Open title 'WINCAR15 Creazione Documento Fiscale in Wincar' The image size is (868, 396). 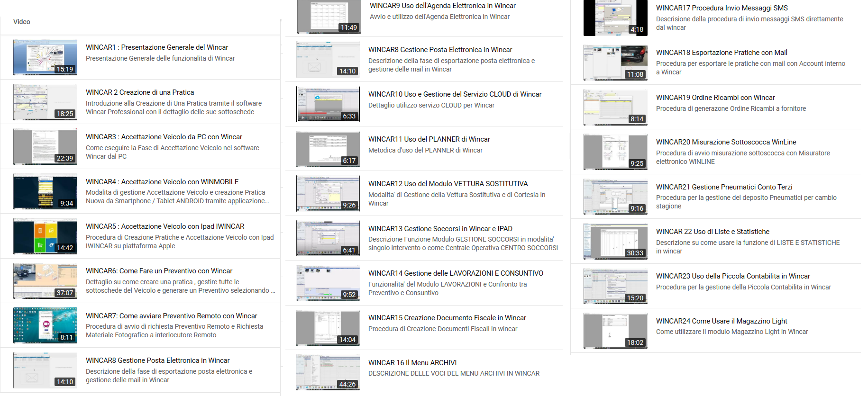[448, 318]
